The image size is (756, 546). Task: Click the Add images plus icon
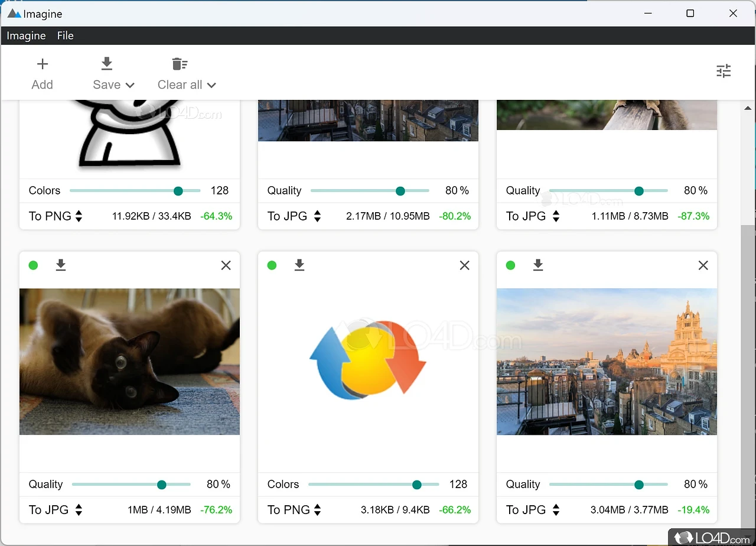[x=42, y=64]
